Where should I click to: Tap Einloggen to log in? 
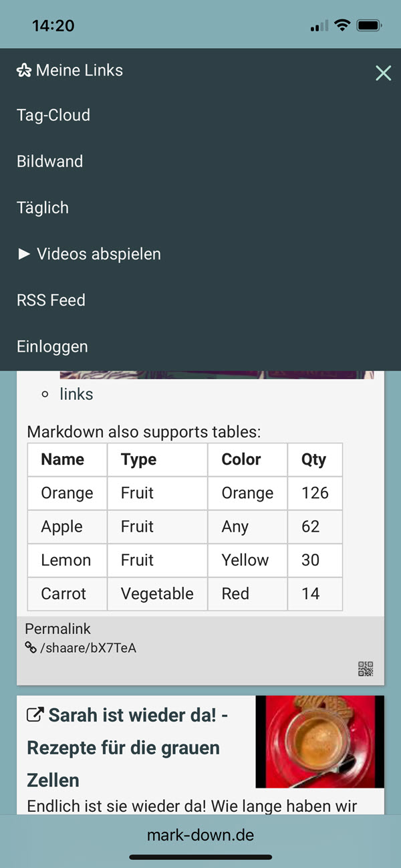pos(52,346)
